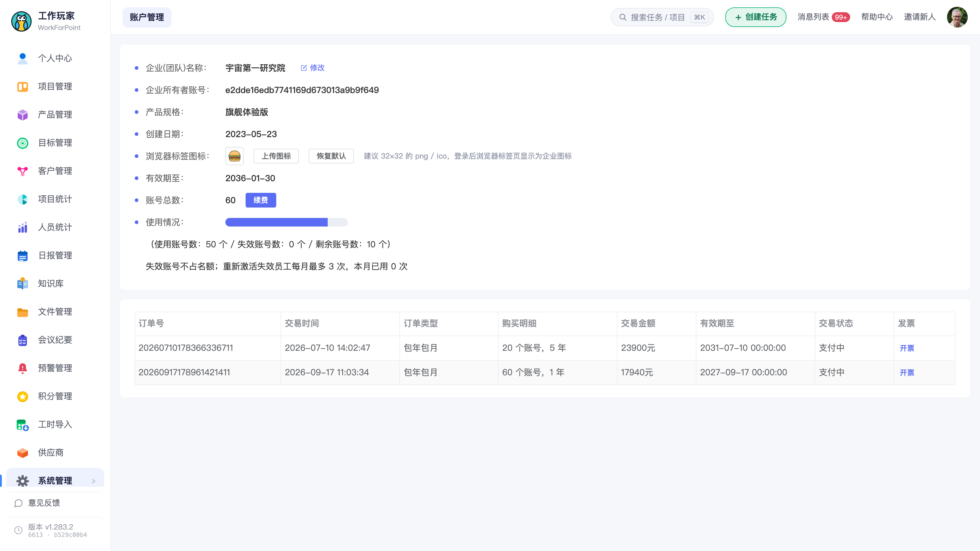
Task: Open 文件管理 folder icon
Action: tap(22, 312)
